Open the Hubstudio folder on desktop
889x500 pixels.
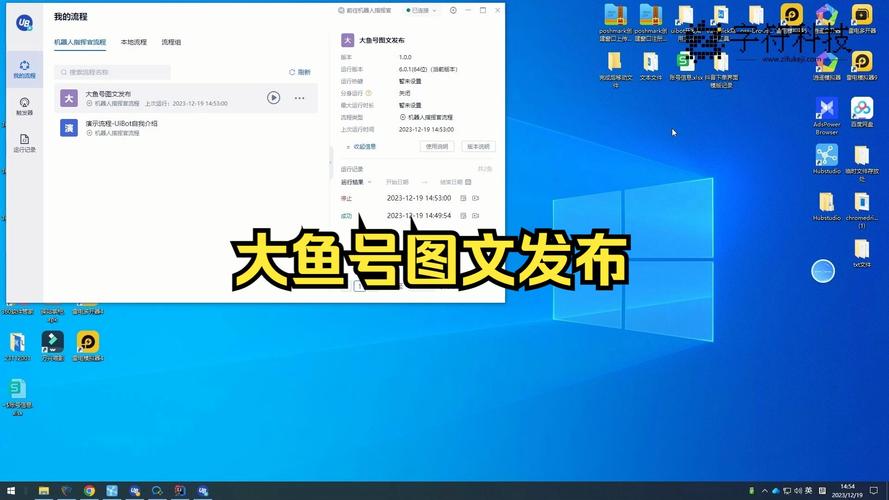827,206
